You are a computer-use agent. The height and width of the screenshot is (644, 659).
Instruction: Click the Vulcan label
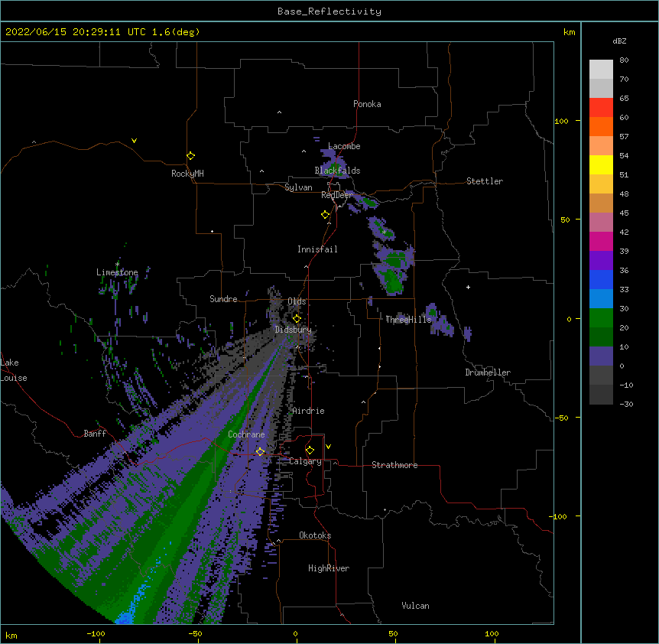point(415,606)
